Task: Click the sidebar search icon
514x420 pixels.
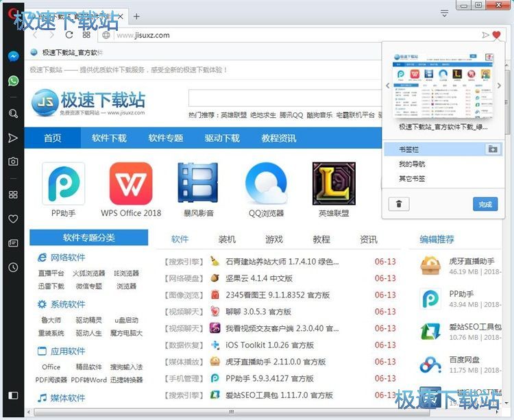Action: click(x=13, y=113)
